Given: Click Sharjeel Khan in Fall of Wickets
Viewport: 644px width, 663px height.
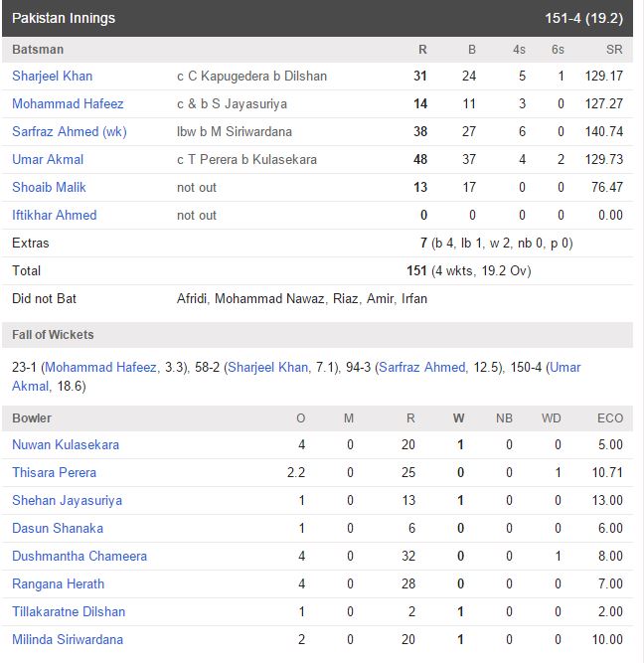Looking at the screenshot, I should pyautogui.click(x=268, y=368).
